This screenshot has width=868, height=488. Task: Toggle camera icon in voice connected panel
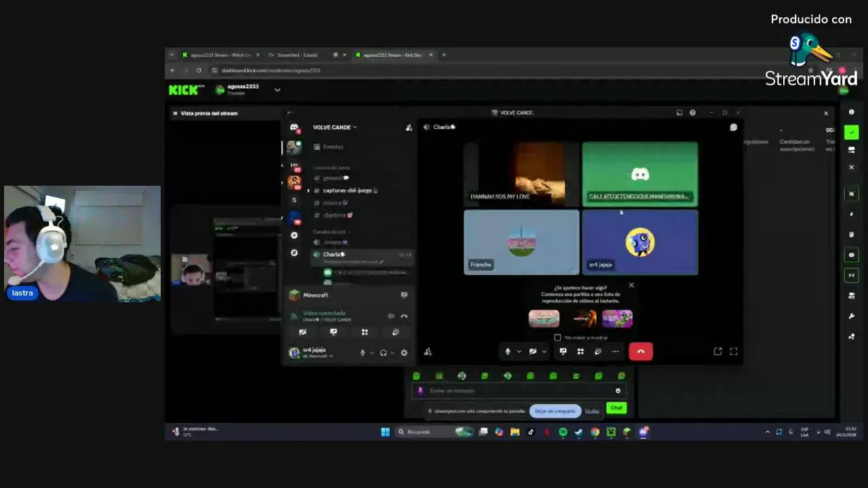(302, 332)
